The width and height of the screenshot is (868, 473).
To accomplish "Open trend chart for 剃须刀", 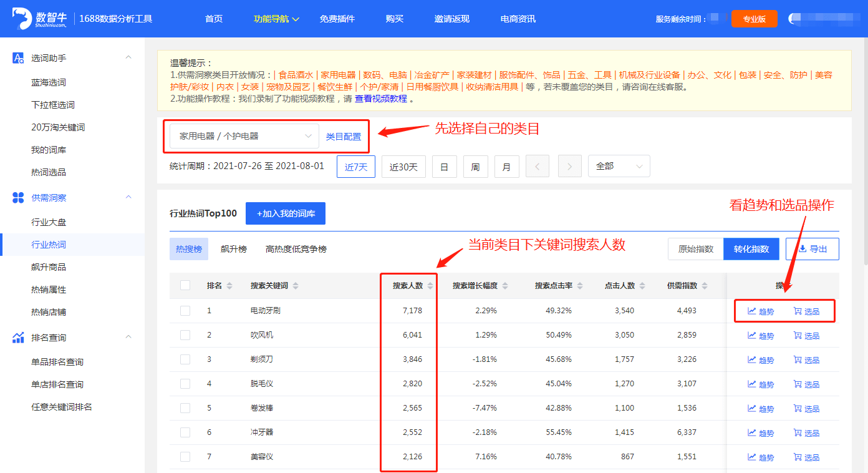I will 761,360.
